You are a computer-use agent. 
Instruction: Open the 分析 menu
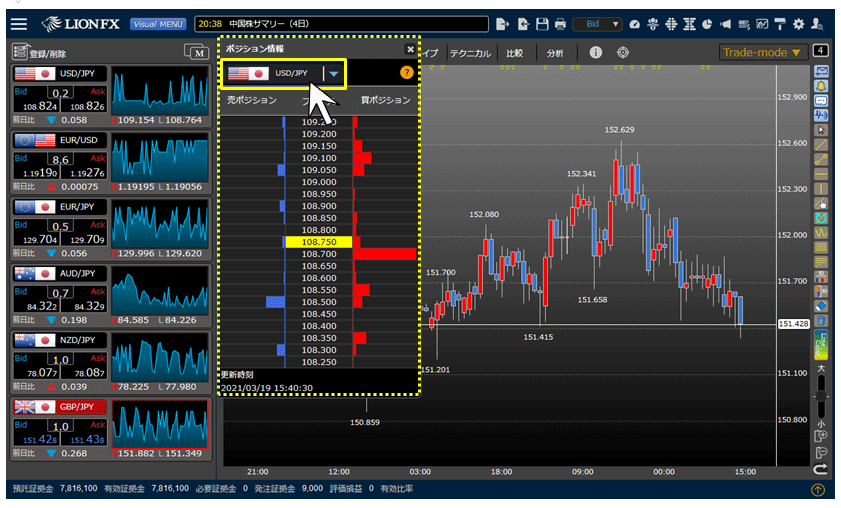pos(555,52)
